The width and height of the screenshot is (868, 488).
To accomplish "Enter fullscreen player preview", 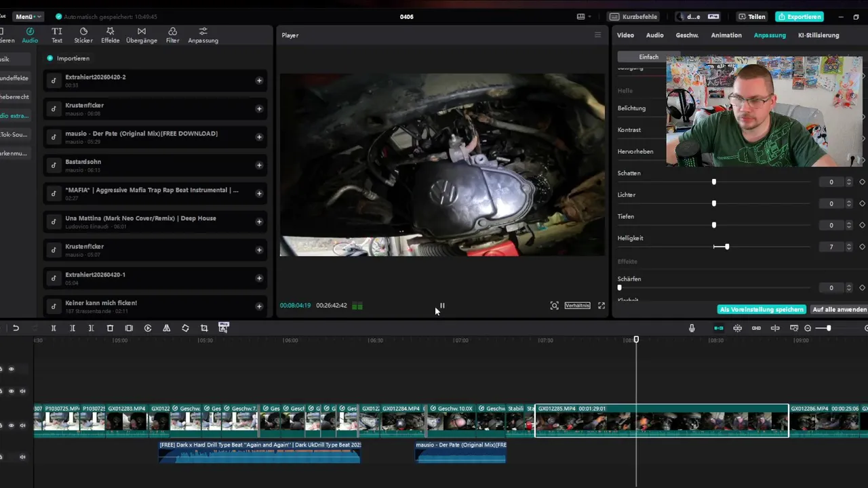I will [601, 306].
